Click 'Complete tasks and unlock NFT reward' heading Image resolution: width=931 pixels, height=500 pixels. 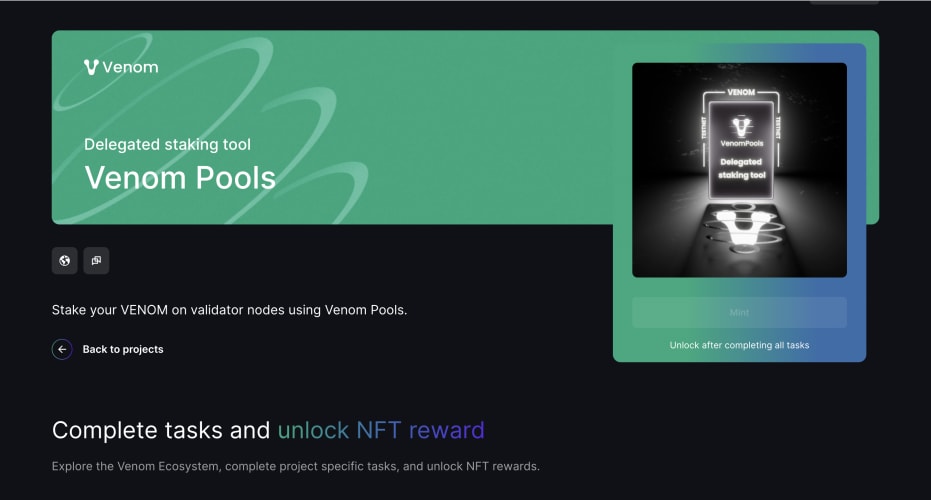click(x=268, y=430)
